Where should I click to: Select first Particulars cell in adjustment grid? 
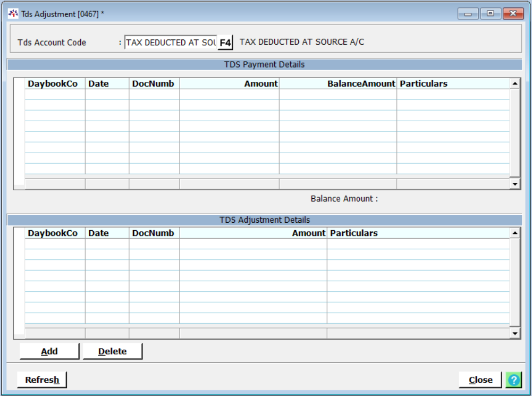pyautogui.click(x=418, y=244)
